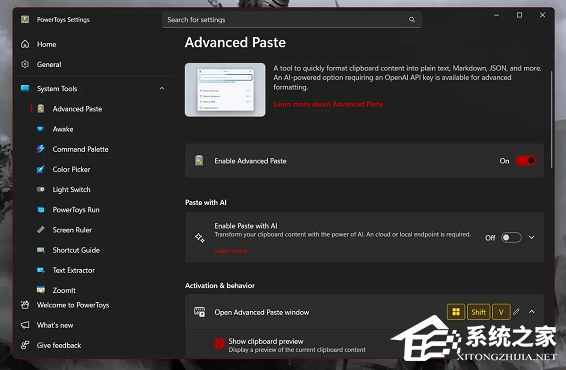This screenshot has height=370, width=566.
Task: Click the PowerToys Run icon
Action: (x=41, y=210)
